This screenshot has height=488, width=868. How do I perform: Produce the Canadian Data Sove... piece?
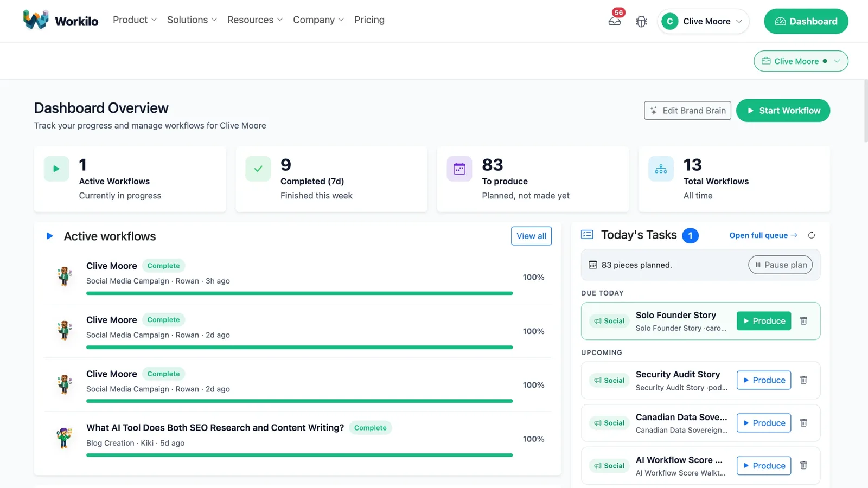point(764,423)
